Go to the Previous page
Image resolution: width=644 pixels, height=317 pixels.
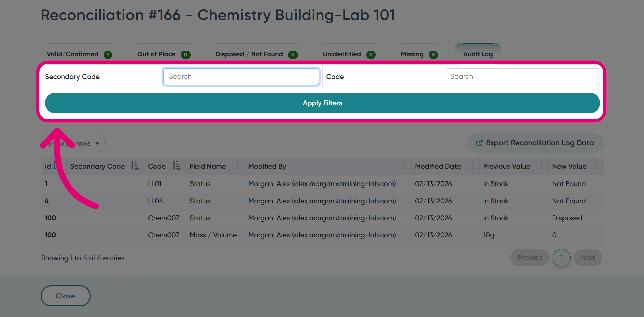point(530,258)
